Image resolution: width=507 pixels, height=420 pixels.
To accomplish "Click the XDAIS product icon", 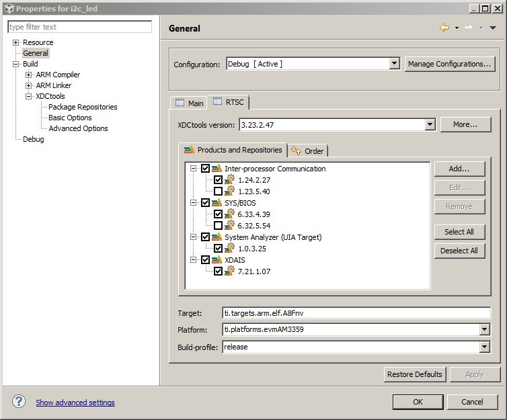I will point(217,259).
